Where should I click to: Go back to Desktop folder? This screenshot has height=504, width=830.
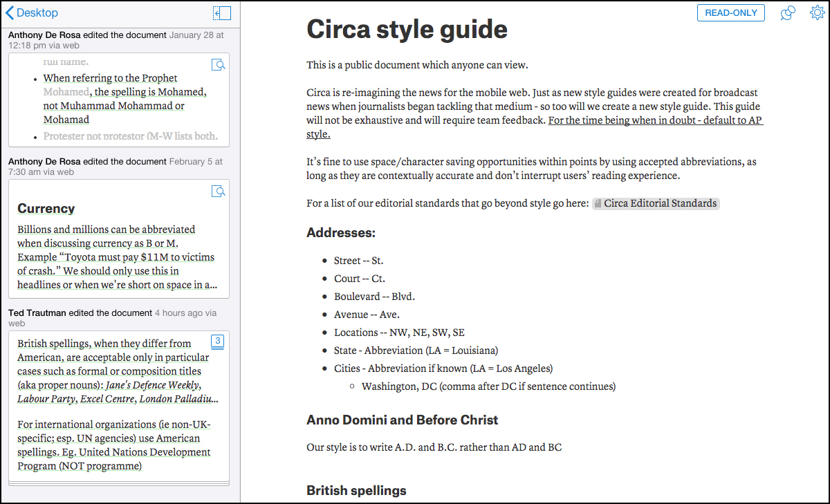32,12
